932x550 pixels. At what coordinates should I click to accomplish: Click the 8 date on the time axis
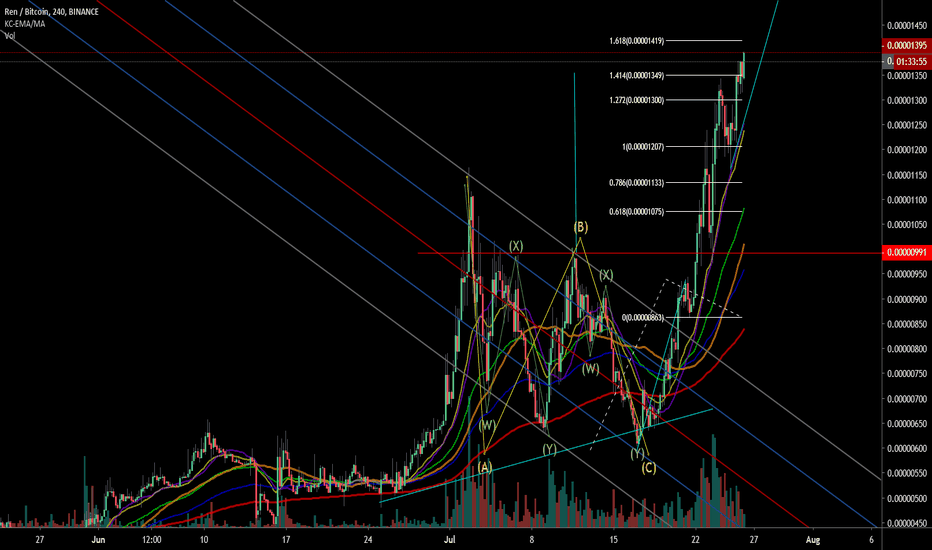point(532,540)
